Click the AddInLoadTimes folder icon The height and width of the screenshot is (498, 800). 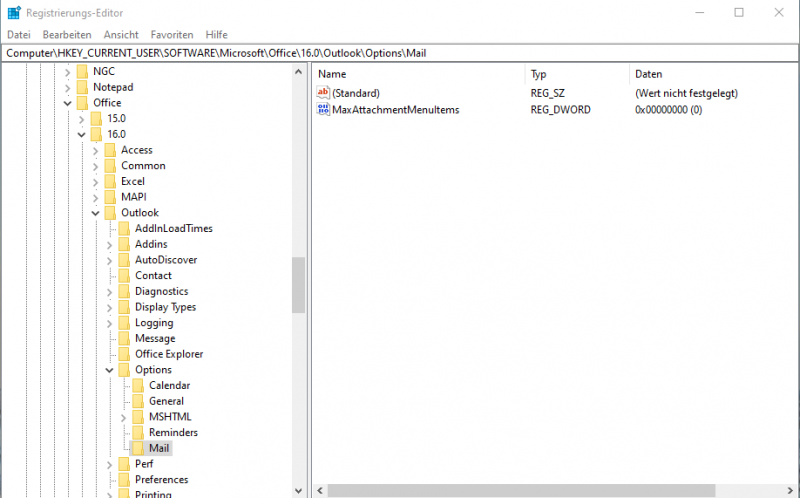(124, 229)
